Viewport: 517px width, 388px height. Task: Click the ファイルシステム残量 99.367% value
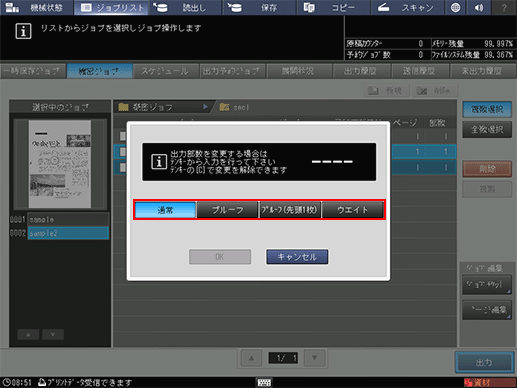coord(498,55)
